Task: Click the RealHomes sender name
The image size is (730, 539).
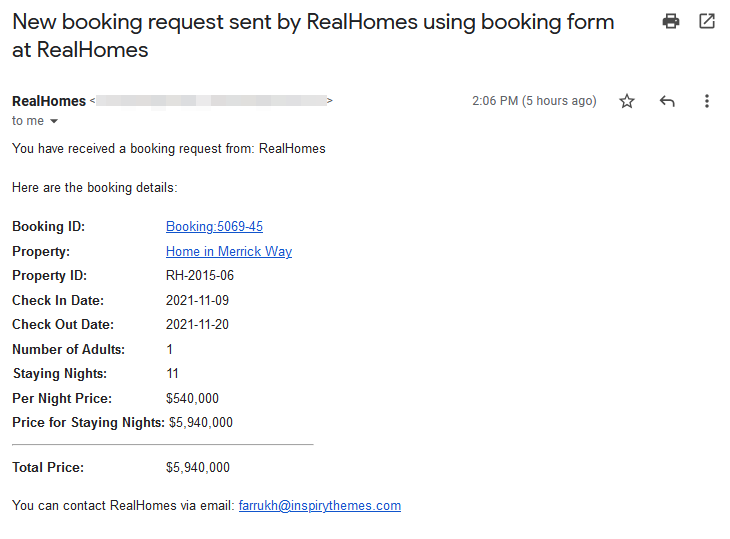Action: tap(49, 101)
